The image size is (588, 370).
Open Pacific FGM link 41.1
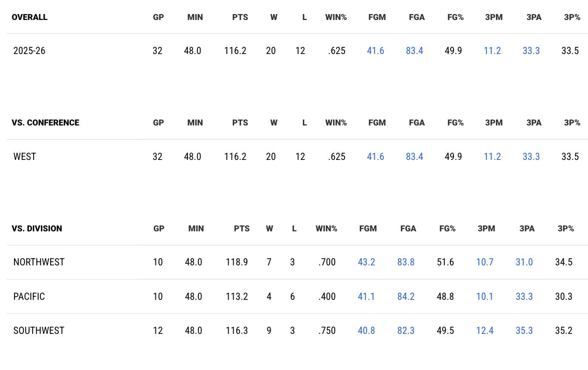(366, 296)
